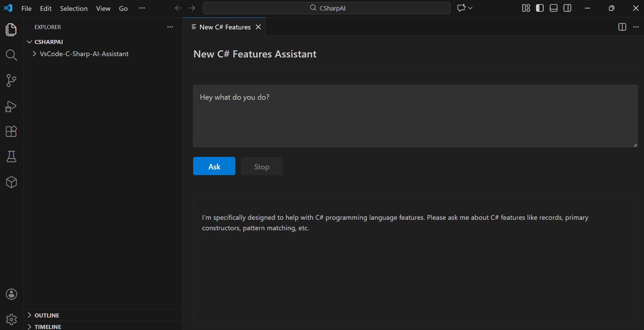Go forward with the right arrow
644x330 pixels.
(192, 8)
